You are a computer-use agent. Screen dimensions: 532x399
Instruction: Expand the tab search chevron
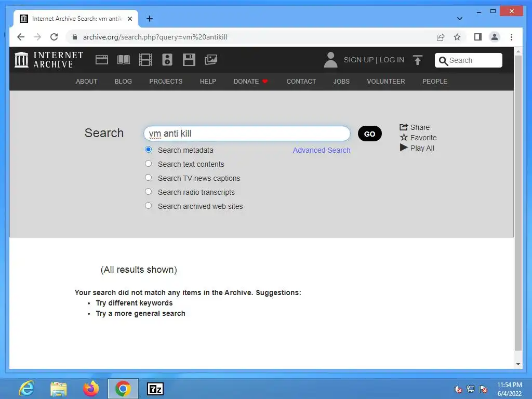coord(459,19)
